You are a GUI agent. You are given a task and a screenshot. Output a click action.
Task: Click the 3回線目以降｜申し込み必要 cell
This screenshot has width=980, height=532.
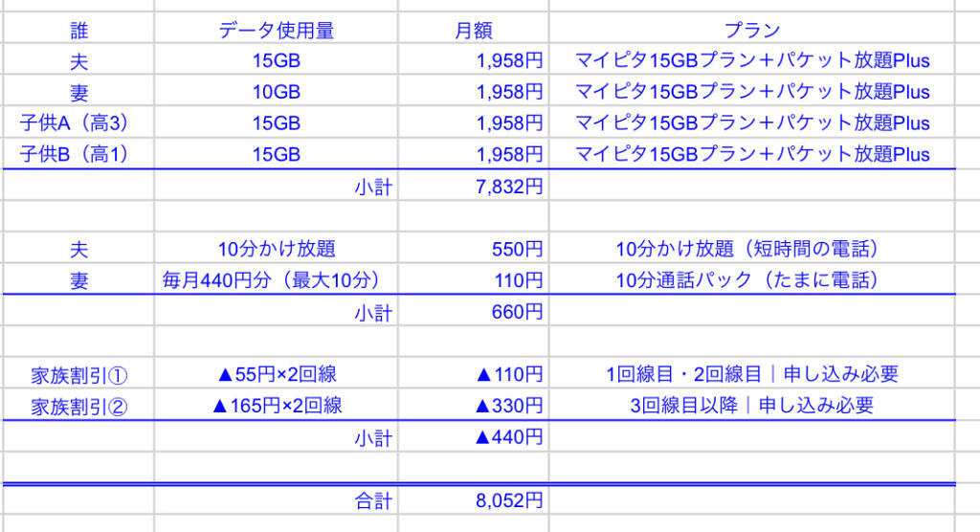tap(752, 406)
